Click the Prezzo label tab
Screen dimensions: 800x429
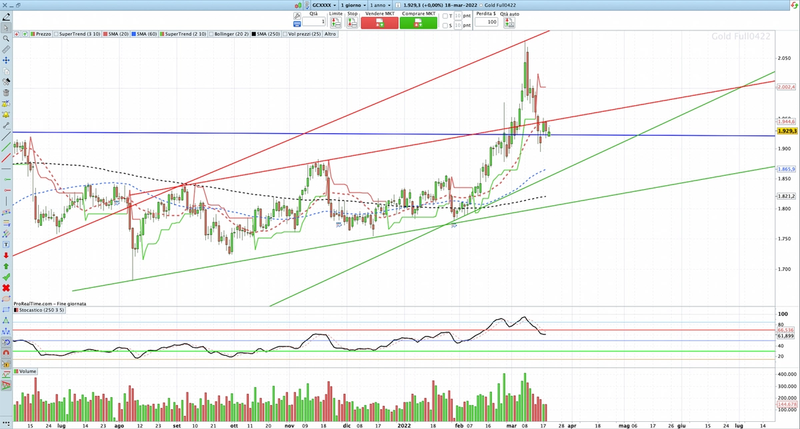pos(41,34)
